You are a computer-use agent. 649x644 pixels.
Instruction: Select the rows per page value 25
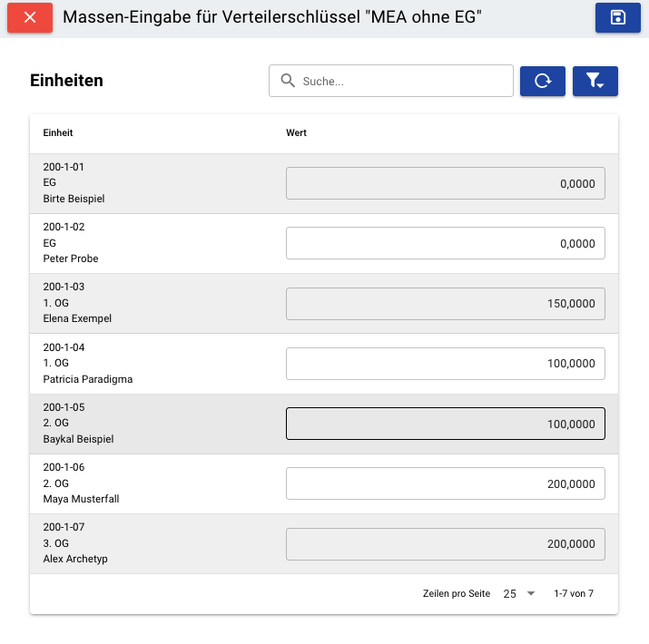click(x=509, y=594)
